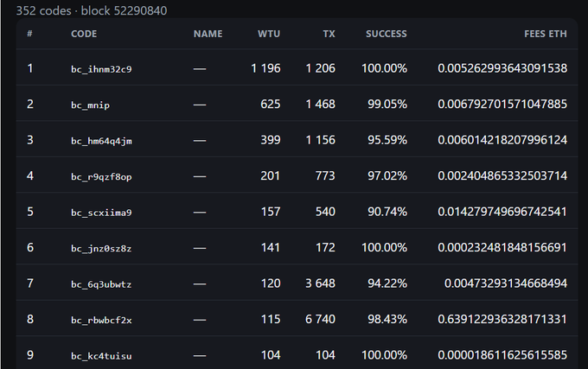Click fee value 0.006792701571047885
Screen dimensions: 588x369
502,104
